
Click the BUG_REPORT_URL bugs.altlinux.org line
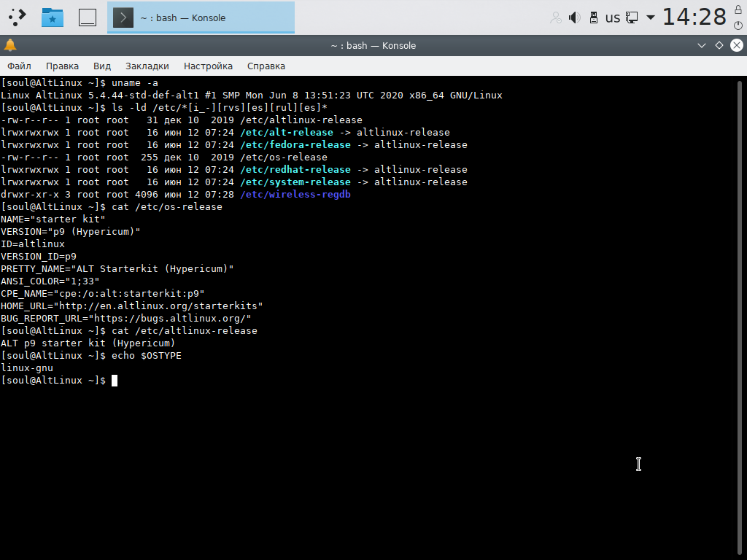tap(125, 318)
